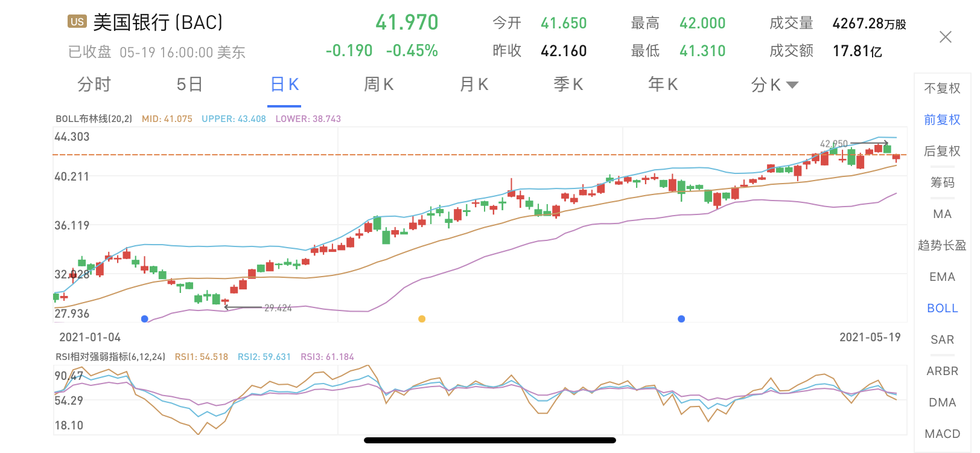Open the 月K monthly chart tab
Image resolution: width=980 pixels, height=453 pixels.
pos(474,85)
